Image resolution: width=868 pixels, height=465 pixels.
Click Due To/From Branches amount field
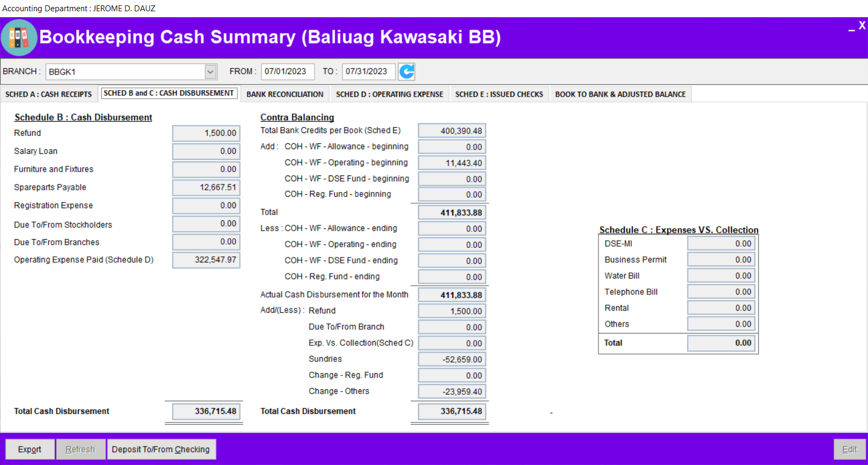point(206,242)
